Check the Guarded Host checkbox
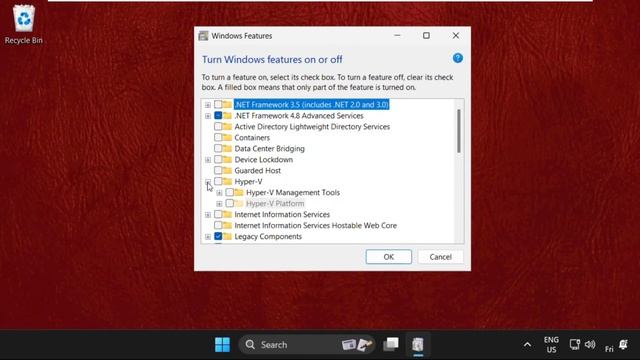Screen dimensions: 640x360 tap(218, 170)
